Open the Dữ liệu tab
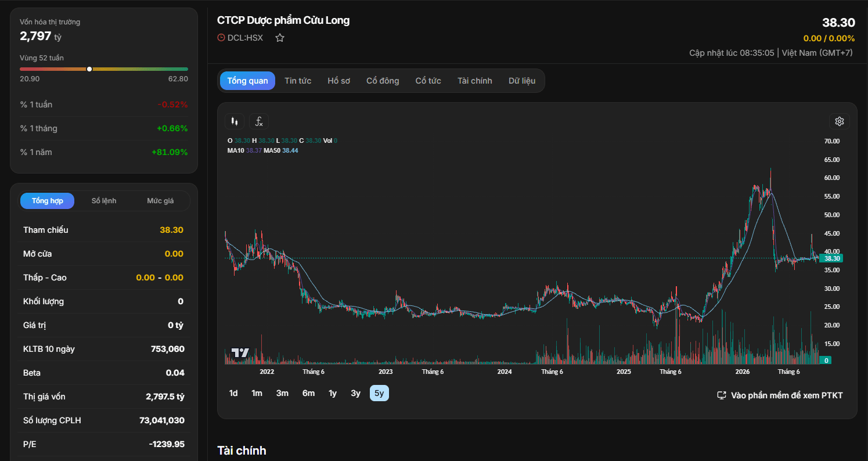 (522, 81)
